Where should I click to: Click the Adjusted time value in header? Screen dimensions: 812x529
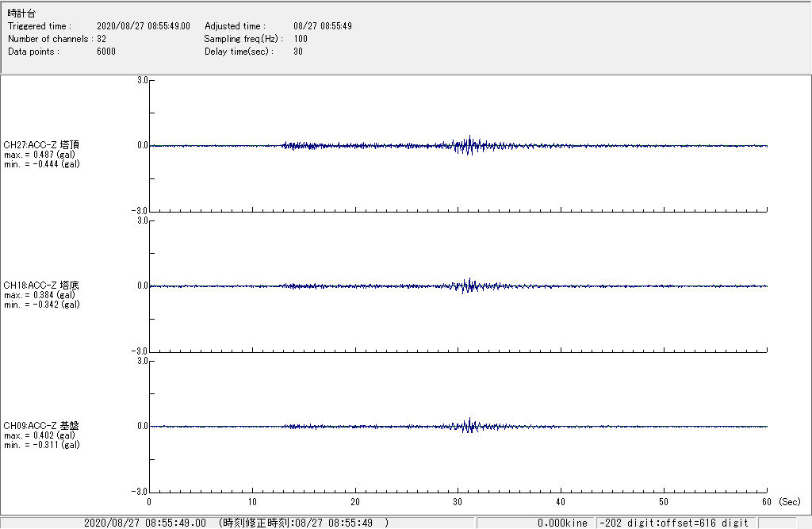click(323, 26)
